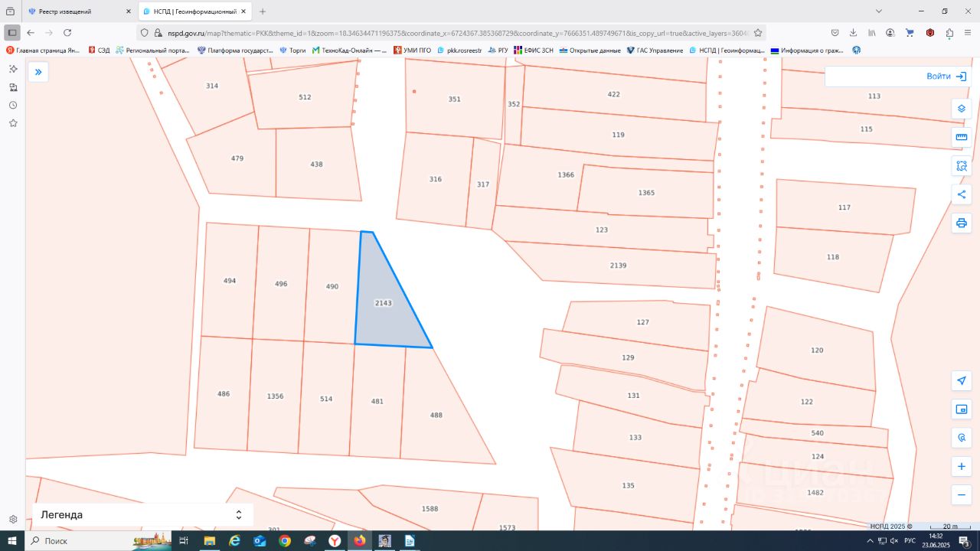Open the Торги bookmark
Viewport: 980px width, 551px height.
click(x=292, y=51)
